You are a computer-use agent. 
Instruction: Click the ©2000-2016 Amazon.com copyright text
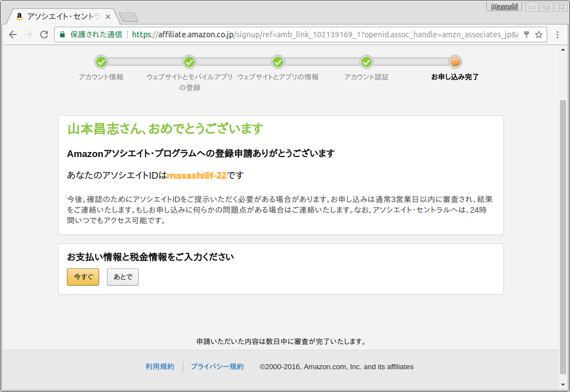coord(337,366)
